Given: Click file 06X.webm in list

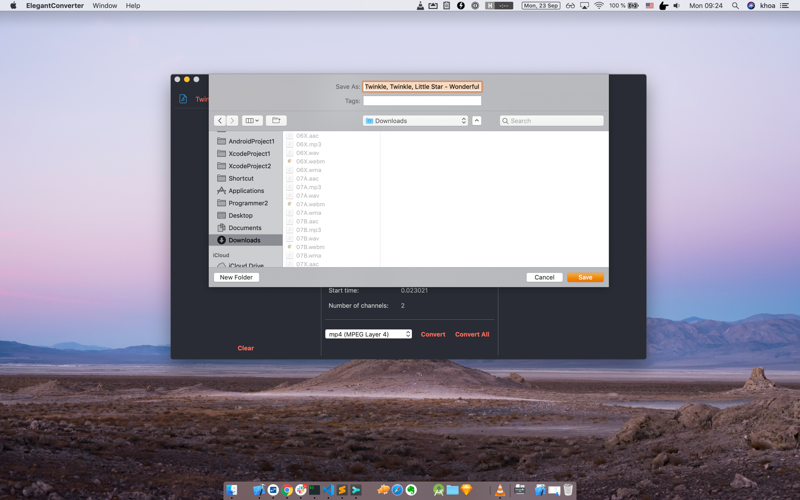Looking at the screenshot, I should [x=310, y=161].
